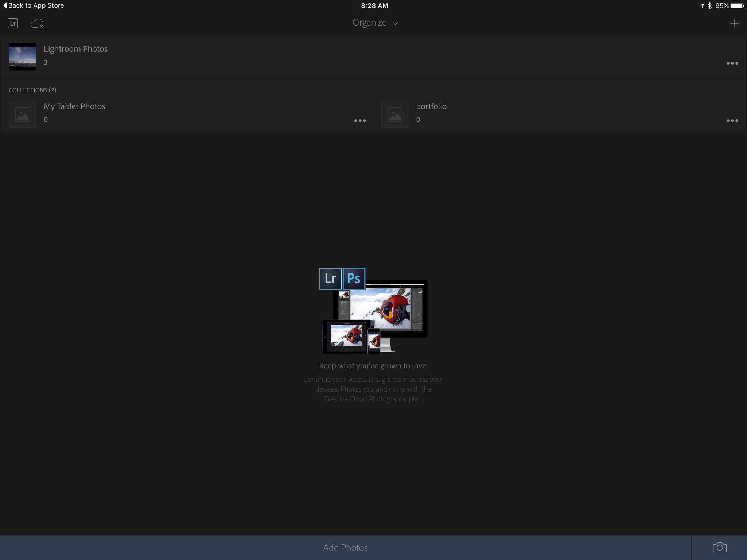This screenshot has height=560, width=747.
Task: Tap the battery indicator in status bar
Action: tap(737, 5)
